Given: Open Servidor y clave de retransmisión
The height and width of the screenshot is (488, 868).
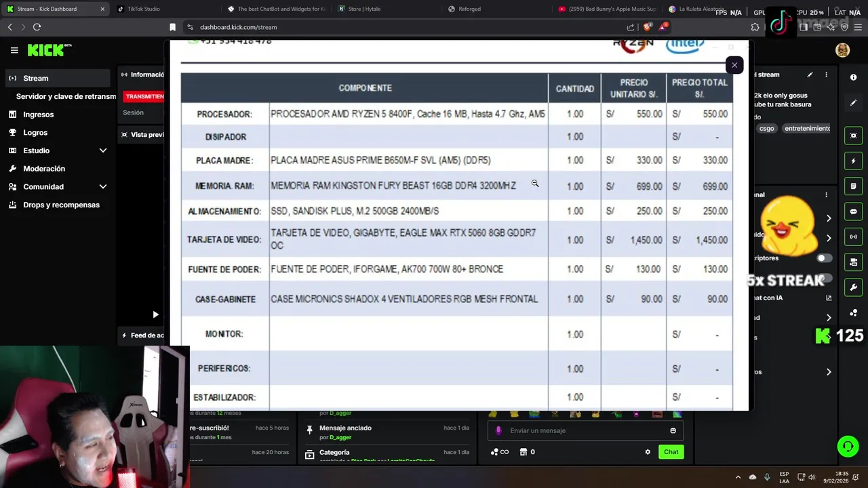Looking at the screenshot, I should pyautogui.click(x=66, y=96).
